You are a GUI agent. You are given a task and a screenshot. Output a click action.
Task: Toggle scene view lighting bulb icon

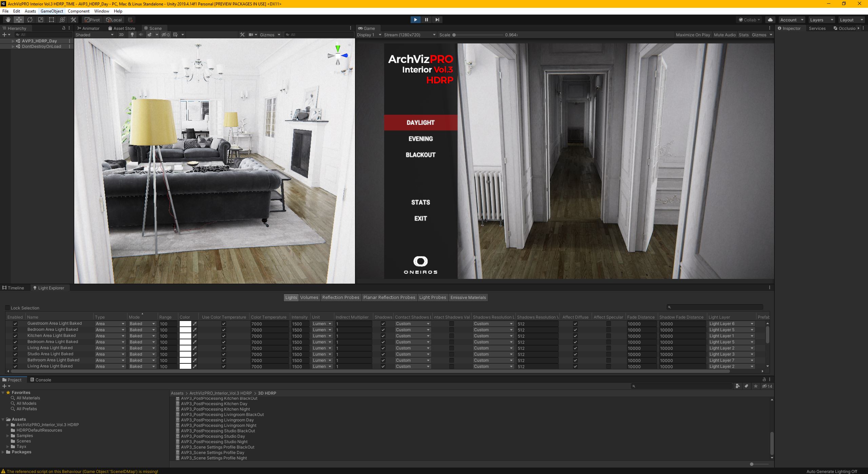pos(132,35)
